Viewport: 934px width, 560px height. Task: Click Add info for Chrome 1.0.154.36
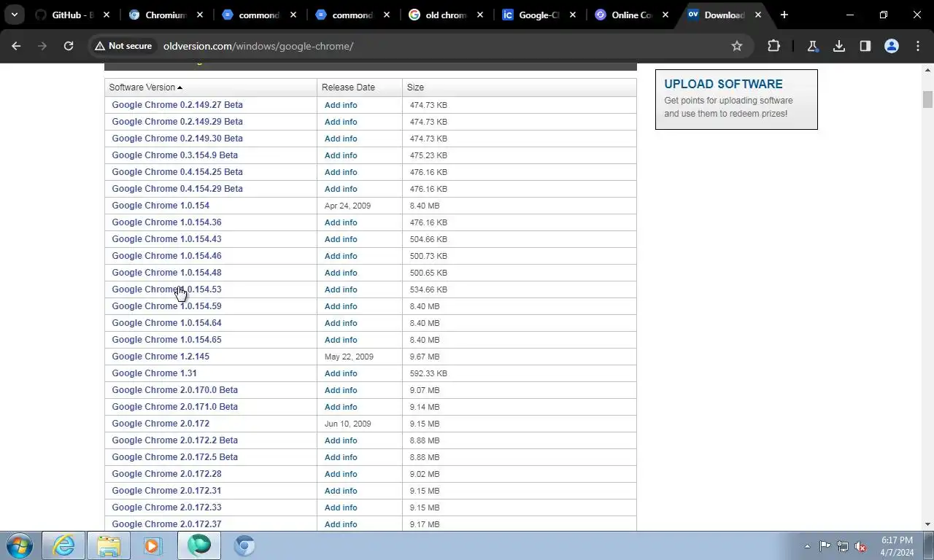coord(341,222)
